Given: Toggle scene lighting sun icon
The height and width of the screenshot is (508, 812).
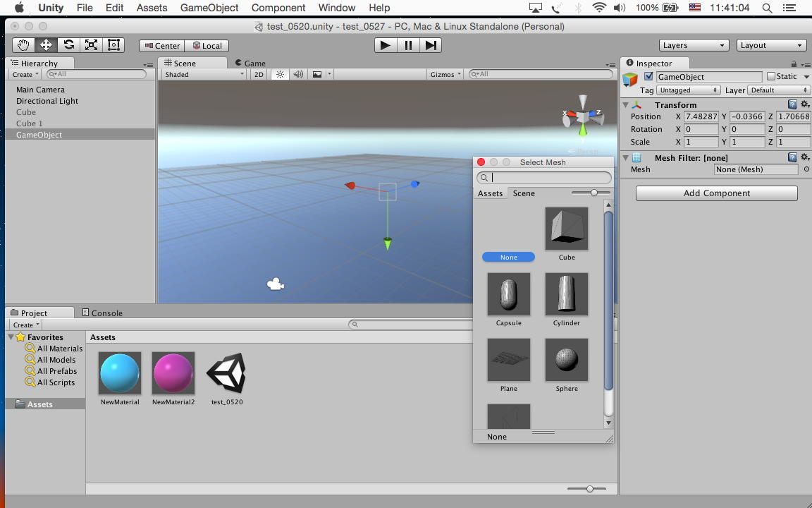Looking at the screenshot, I should click(x=280, y=74).
